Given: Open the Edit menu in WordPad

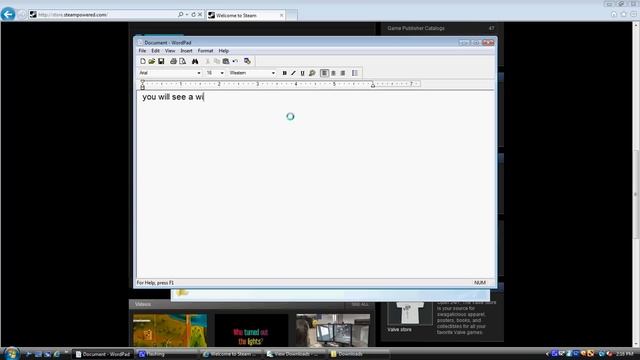Looking at the screenshot, I should [156, 51].
